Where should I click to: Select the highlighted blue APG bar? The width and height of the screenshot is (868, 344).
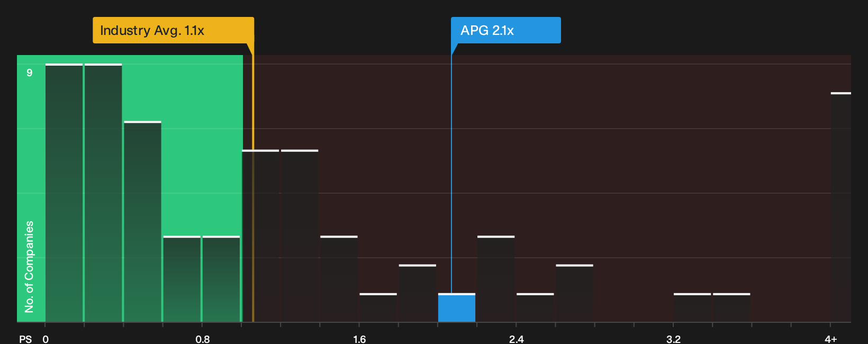457,307
